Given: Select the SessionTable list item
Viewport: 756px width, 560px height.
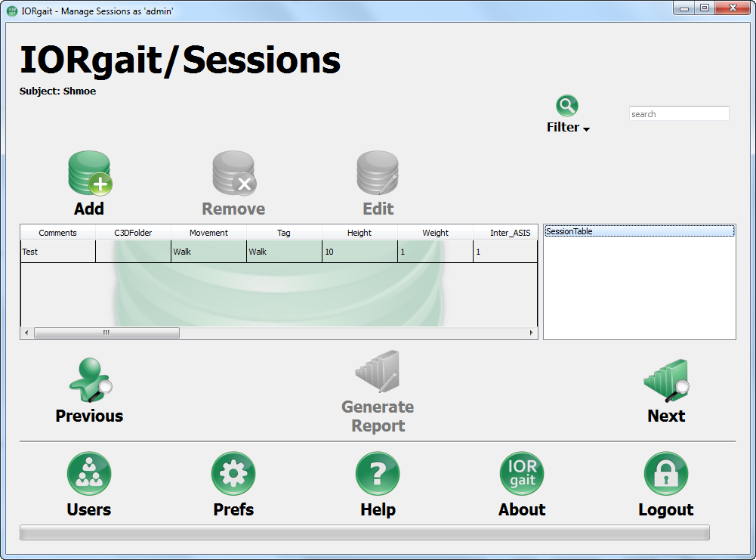Looking at the screenshot, I should (x=640, y=231).
